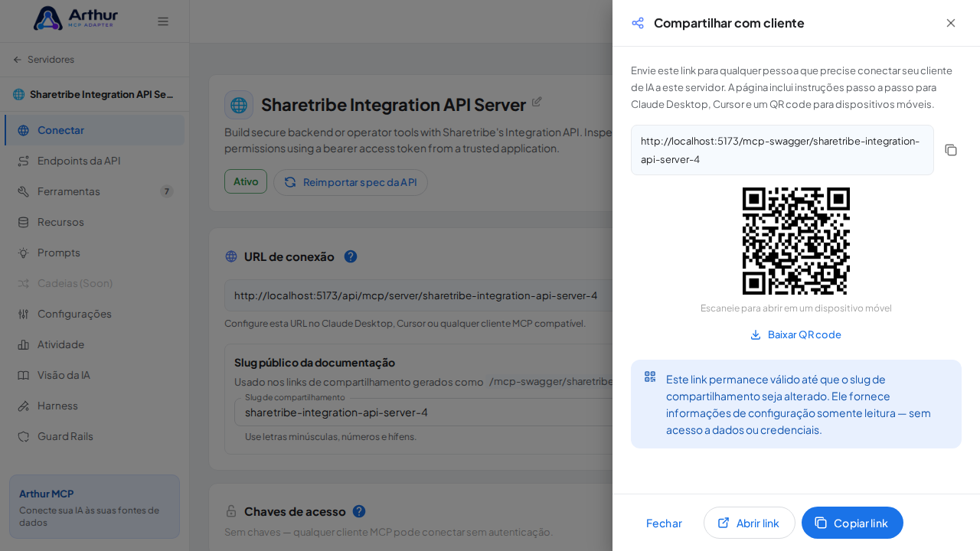
Task: Click the server globe icon beside title
Action: 239,105
